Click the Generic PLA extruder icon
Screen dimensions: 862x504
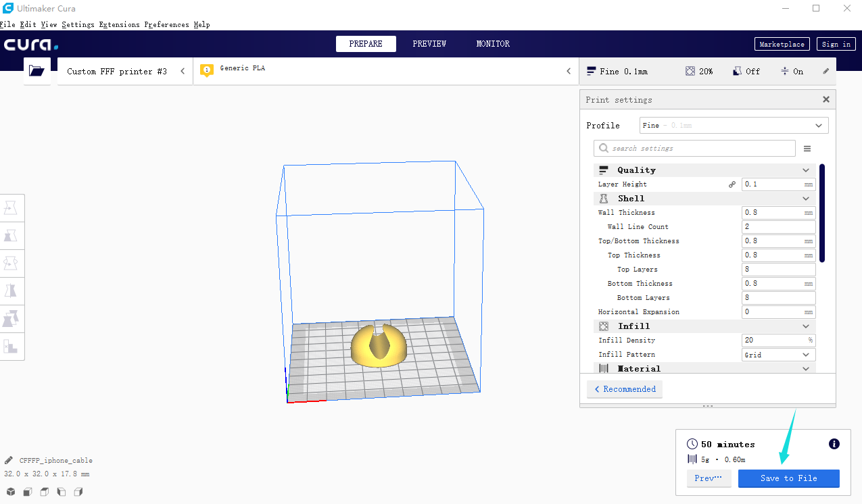[207, 70]
